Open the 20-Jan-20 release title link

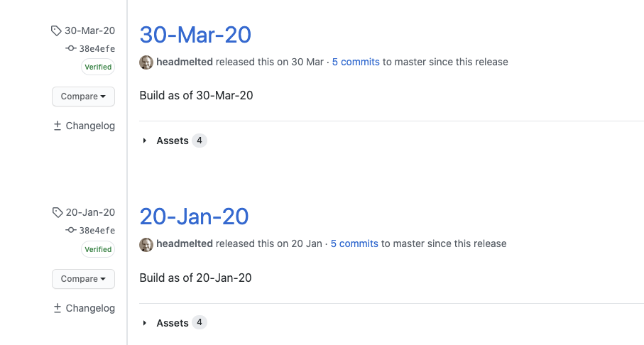(195, 217)
